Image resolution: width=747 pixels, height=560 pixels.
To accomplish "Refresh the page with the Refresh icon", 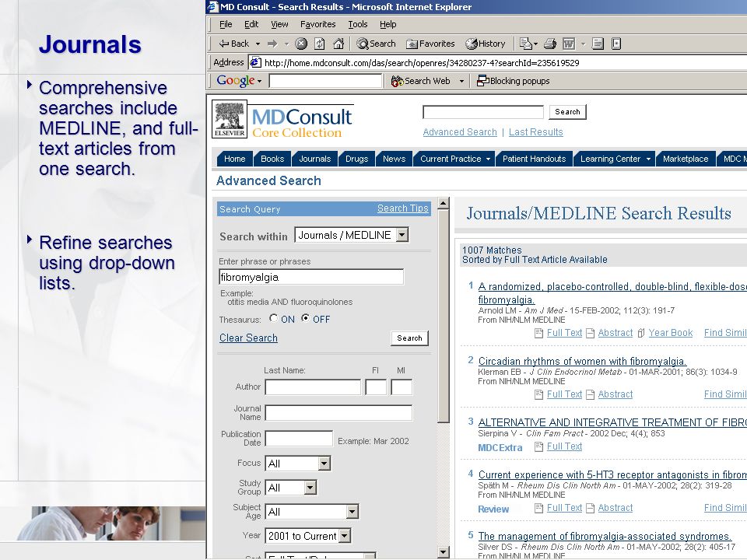I will click(320, 44).
